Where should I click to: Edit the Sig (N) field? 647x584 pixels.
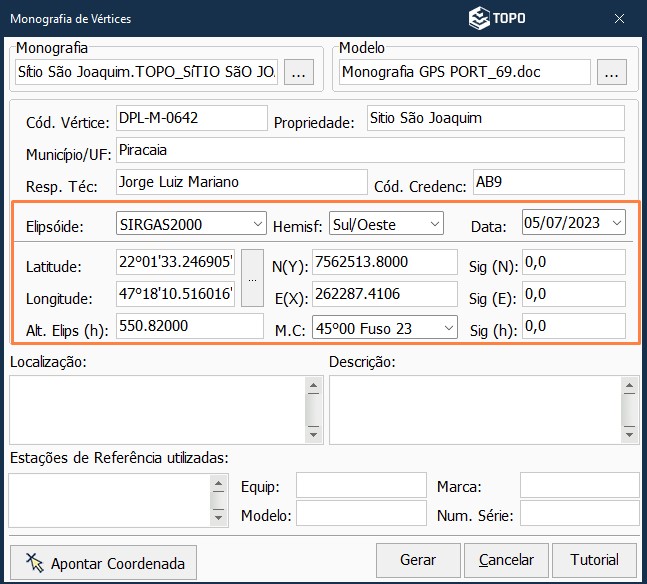pyautogui.click(x=574, y=262)
